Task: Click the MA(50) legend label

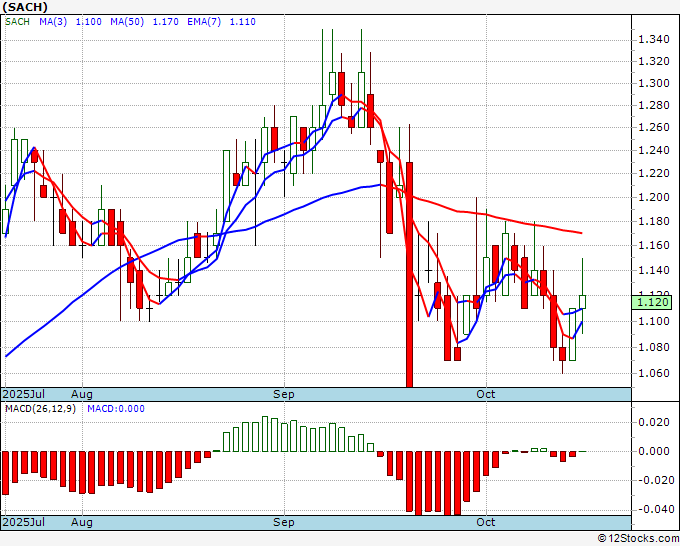Action: tap(127, 22)
